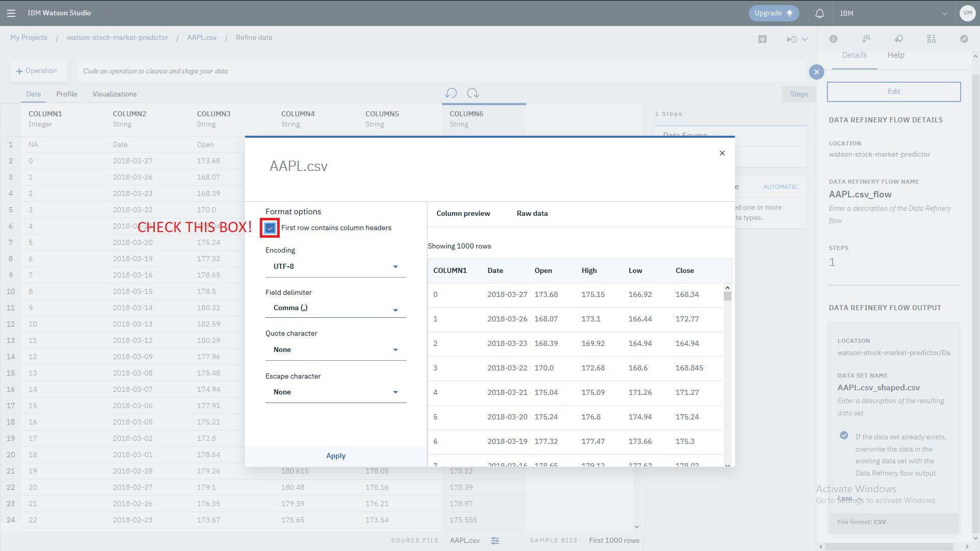Screen dimensions: 980x551
Task: Open the notifications bell
Action: pyautogui.click(x=819, y=14)
